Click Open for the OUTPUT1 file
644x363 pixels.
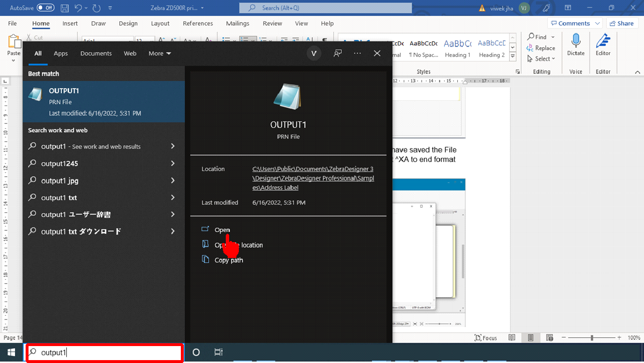(x=222, y=230)
